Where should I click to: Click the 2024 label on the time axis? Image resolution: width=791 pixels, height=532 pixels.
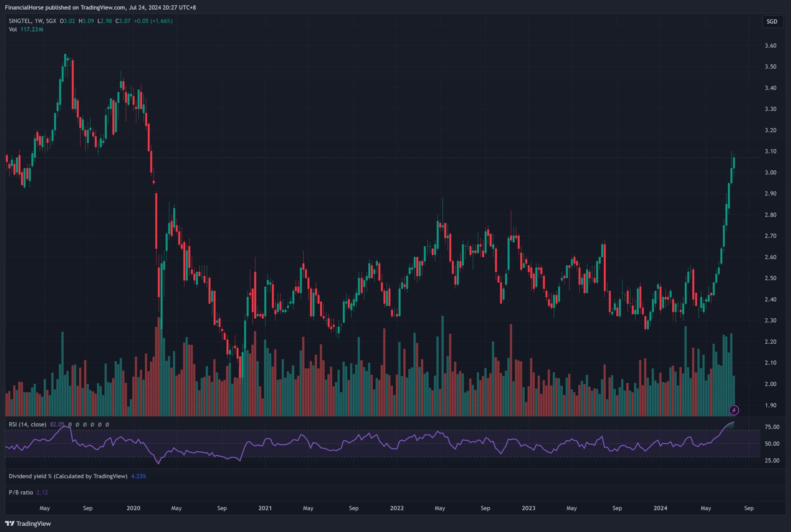point(660,508)
